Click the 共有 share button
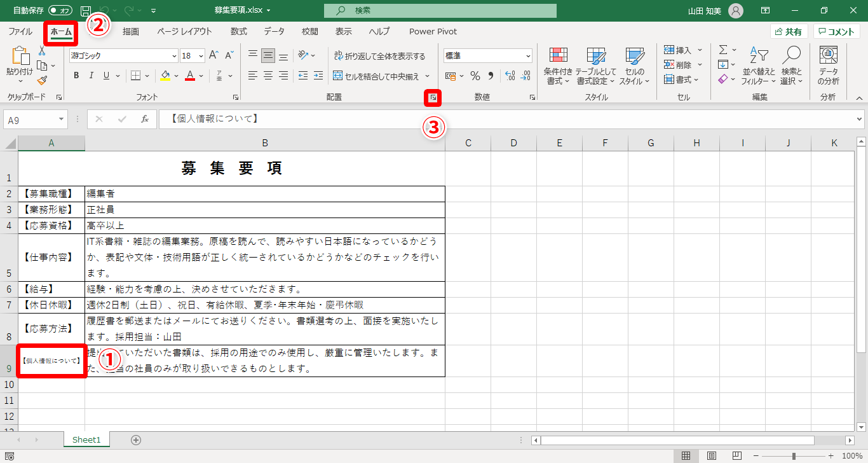Image resolution: width=868 pixels, height=463 pixels. 789,32
